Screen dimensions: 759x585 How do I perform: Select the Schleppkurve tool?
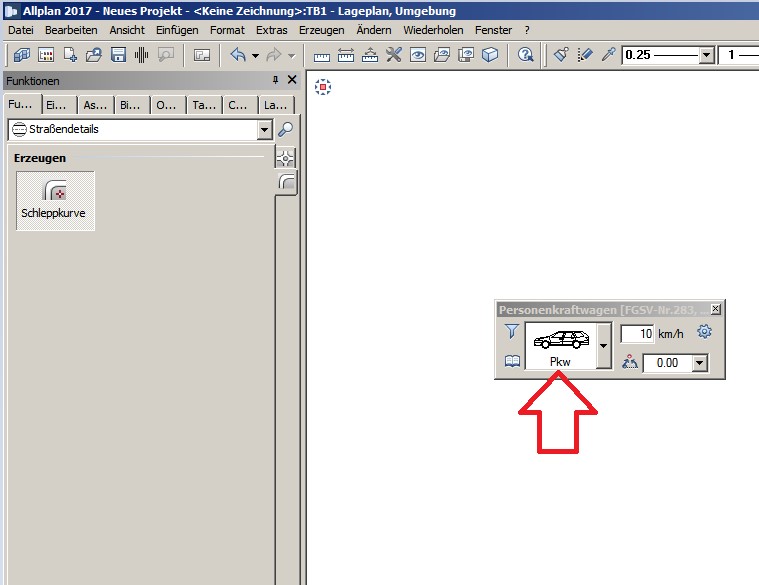point(55,200)
